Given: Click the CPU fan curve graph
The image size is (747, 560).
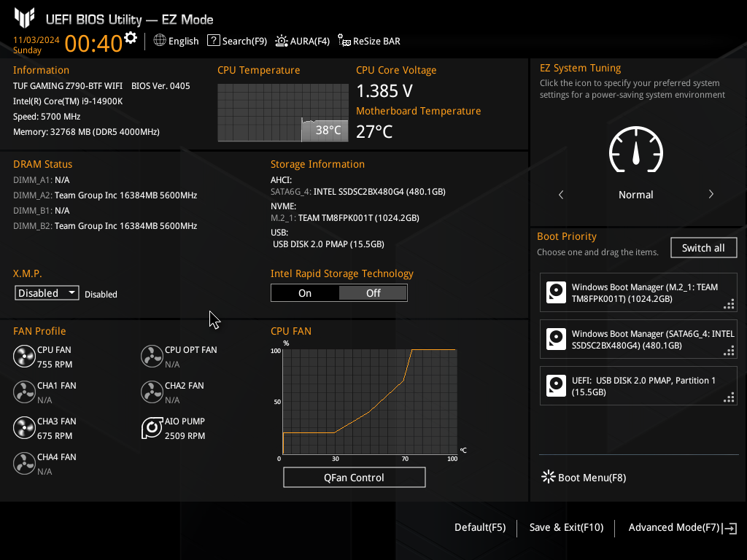Looking at the screenshot, I should [370, 402].
